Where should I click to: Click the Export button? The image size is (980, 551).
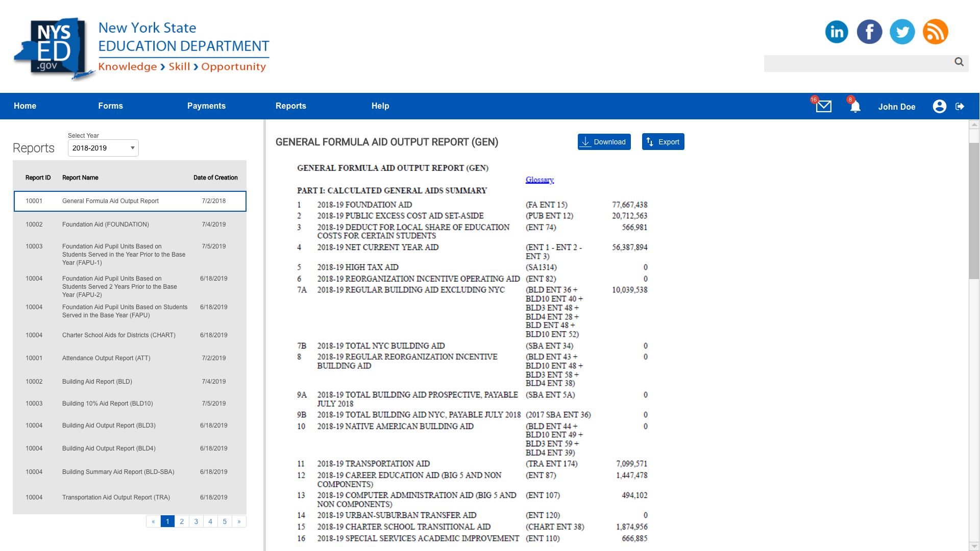[x=663, y=142]
